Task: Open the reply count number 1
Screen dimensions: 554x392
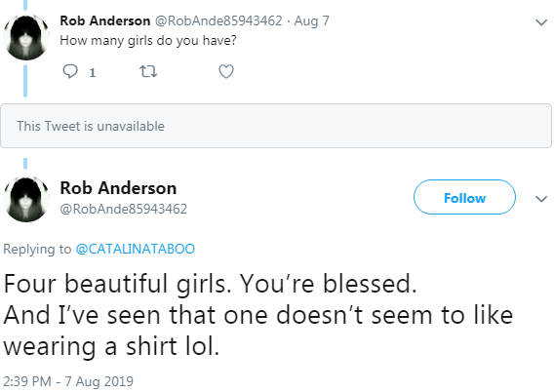Action: click(x=93, y=73)
